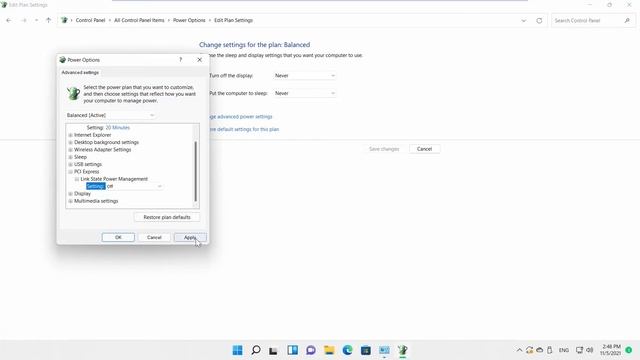Click the help question mark in Power Options
The image size is (640, 360).
coord(180,60)
